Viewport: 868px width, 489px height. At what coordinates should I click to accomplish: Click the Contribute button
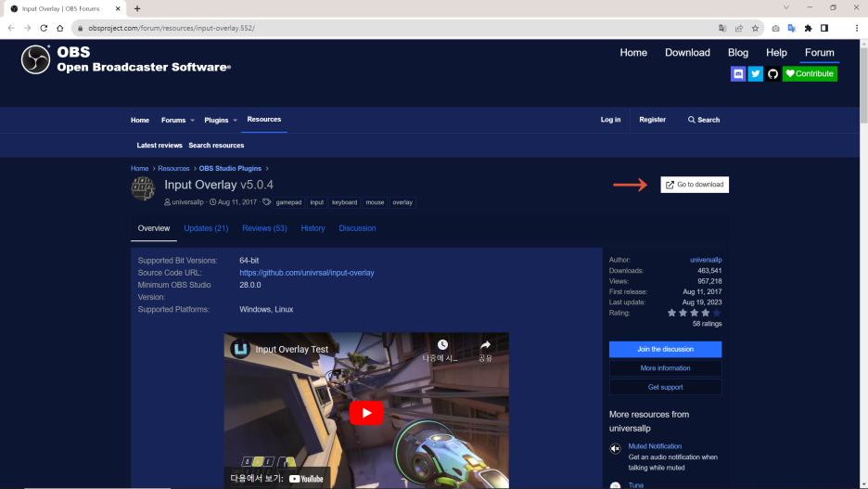click(810, 73)
